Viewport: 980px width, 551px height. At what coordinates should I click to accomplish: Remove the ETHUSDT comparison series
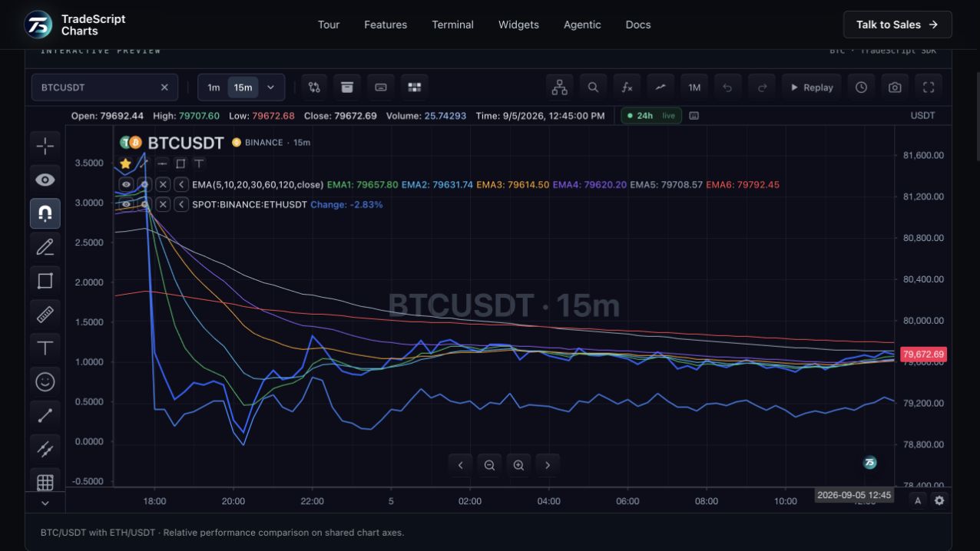tap(163, 204)
